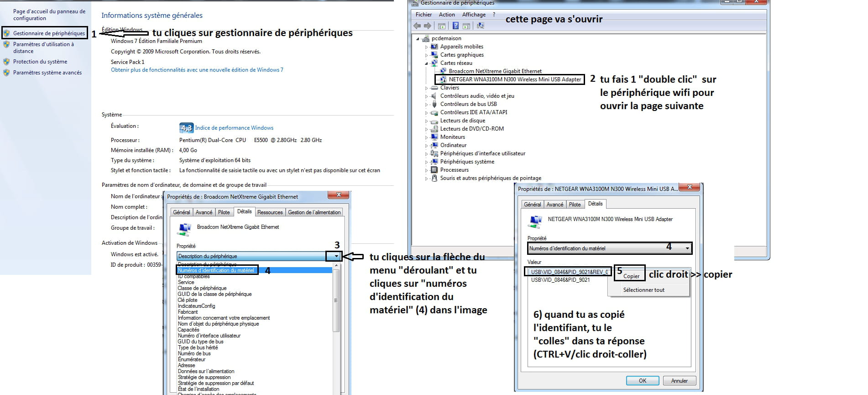This screenshot has width=868, height=395.
Task: Click the shield icon beside Paramètres système avancés
Action: [6, 73]
